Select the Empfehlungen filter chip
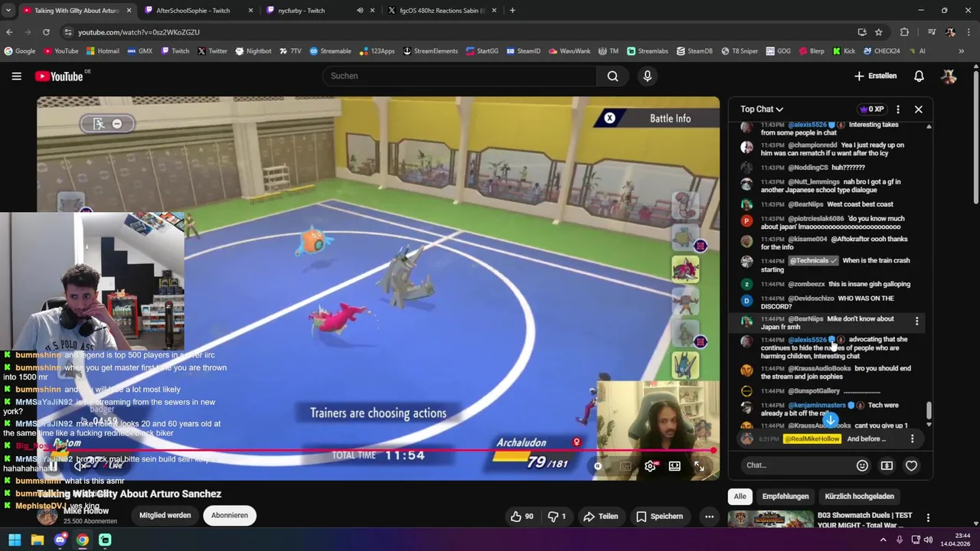The image size is (980, 551). [785, 497]
